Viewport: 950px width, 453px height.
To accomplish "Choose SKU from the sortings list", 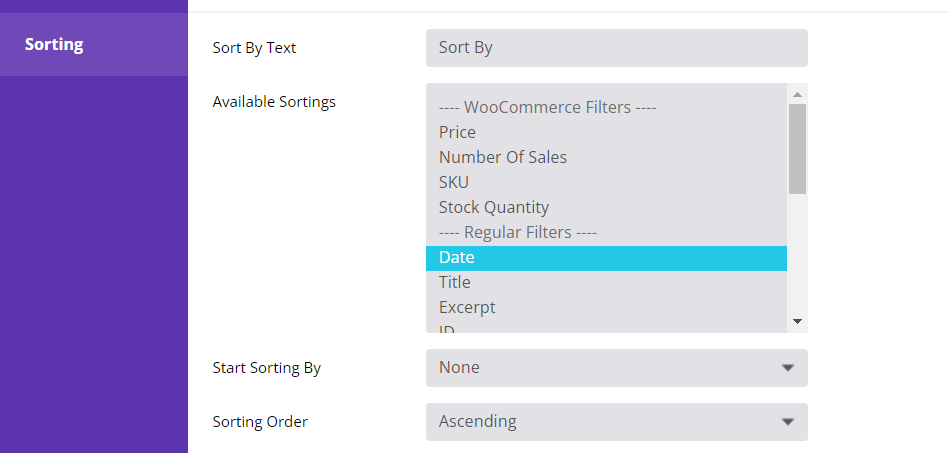I will click(x=453, y=182).
